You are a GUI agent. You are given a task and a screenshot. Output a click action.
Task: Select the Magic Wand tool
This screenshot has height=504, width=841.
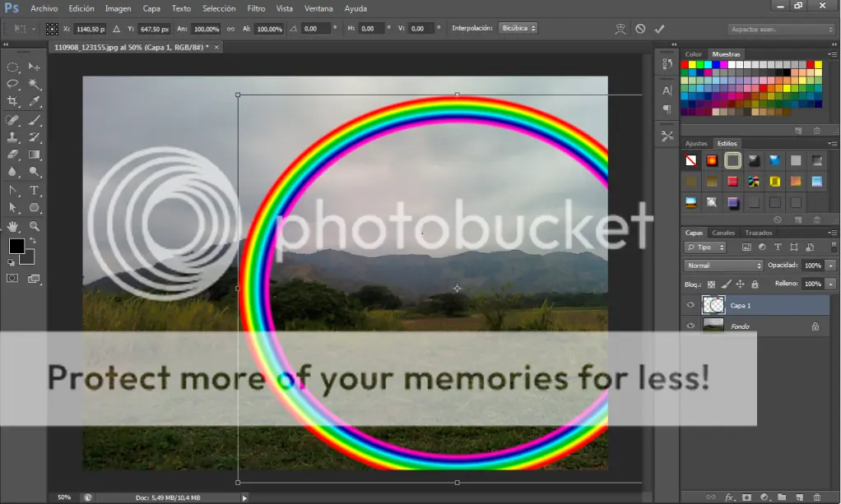point(34,84)
